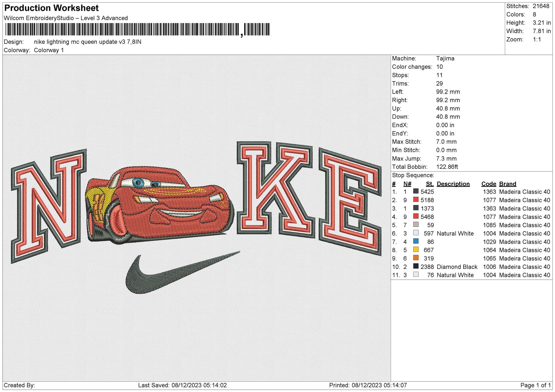555x392 pixels.
Task: Click the Stop Sequence heading
Action: (413, 175)
